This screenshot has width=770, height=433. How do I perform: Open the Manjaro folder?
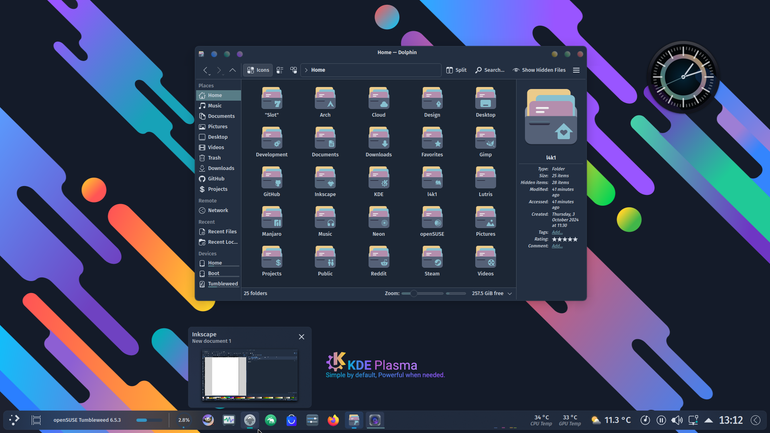(x=272, y=221)
